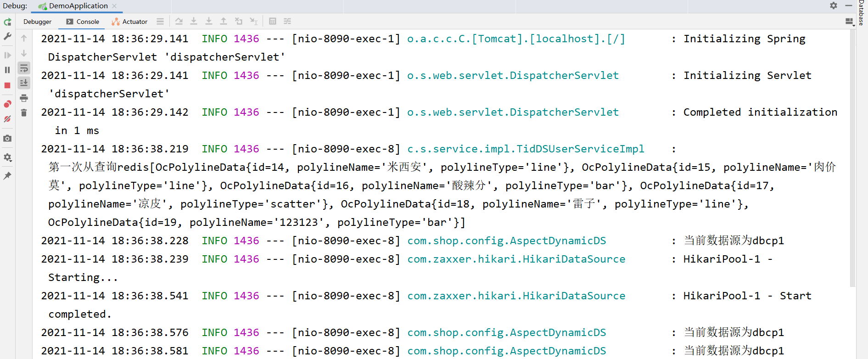This screenshot has width=868, height=359.
Task: Open the Database side tool window
Action: coord(861,13)
